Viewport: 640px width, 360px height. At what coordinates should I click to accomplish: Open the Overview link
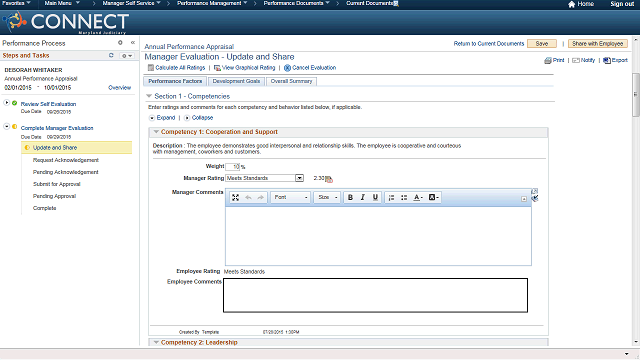tap(120, 87)
